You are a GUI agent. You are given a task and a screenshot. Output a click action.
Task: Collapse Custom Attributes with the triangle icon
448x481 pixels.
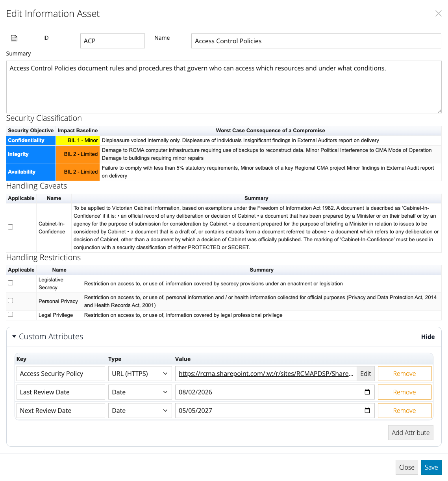(x=14, y=337)
